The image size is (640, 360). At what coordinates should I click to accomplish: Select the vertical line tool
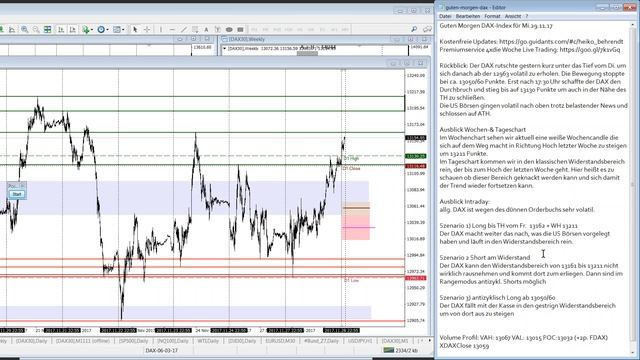coord(161,29)
